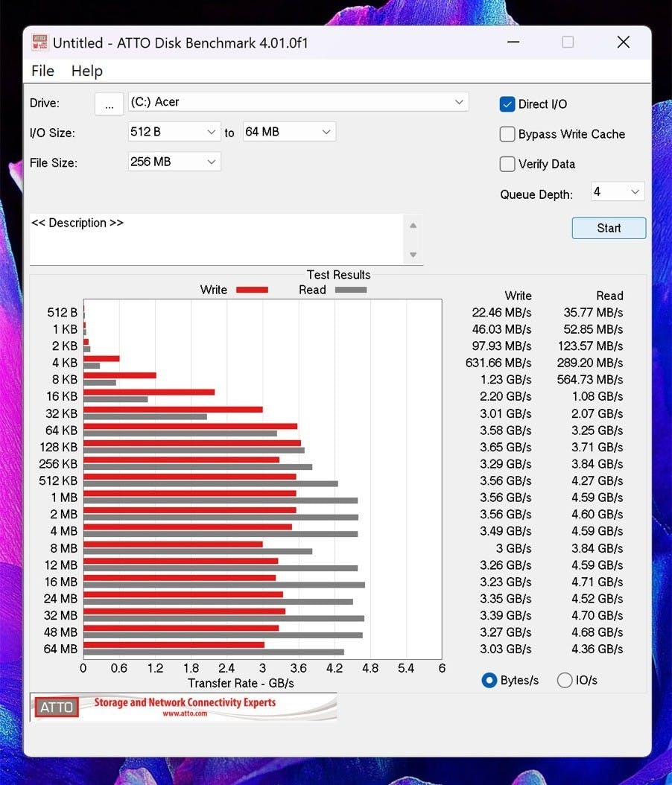Click the 1.08 GB/s read result

[x=597, y=397]
